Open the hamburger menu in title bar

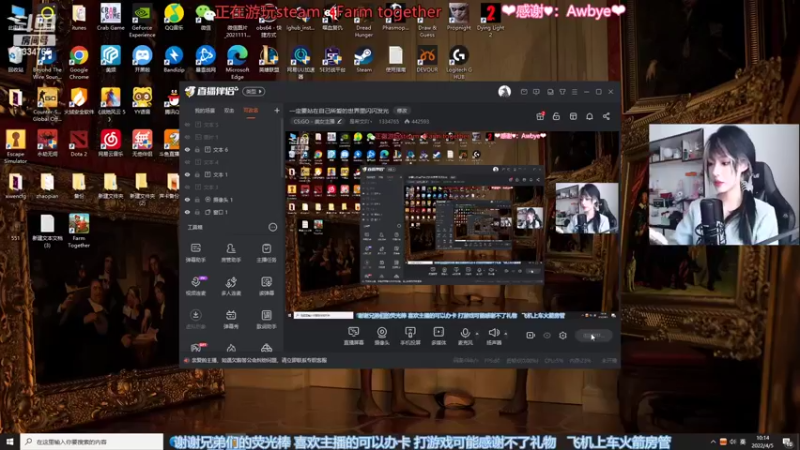[574, 92]
